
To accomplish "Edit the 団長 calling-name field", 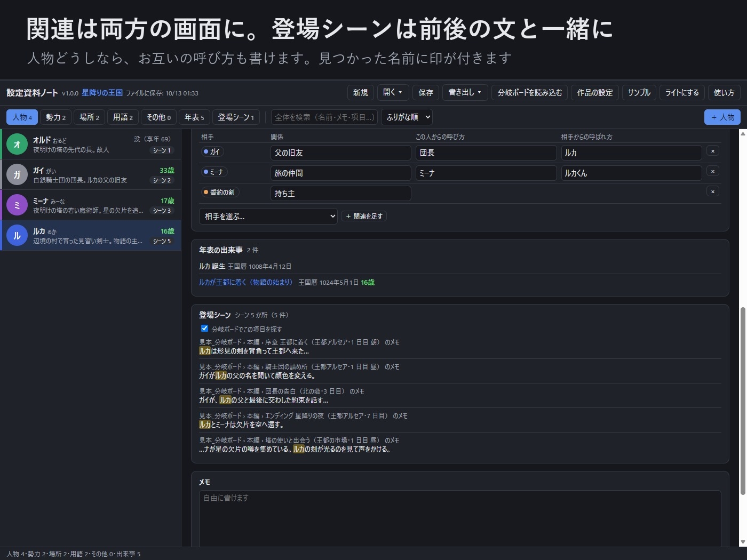I will coord(486,153).
